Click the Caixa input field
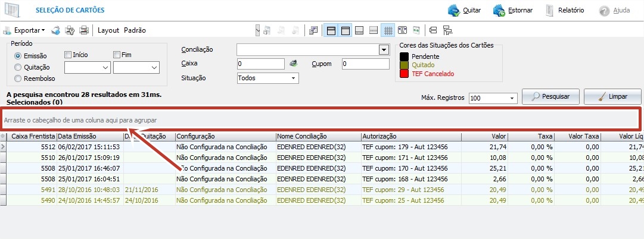This screenshot has width=644, height=239. point(261,64)
